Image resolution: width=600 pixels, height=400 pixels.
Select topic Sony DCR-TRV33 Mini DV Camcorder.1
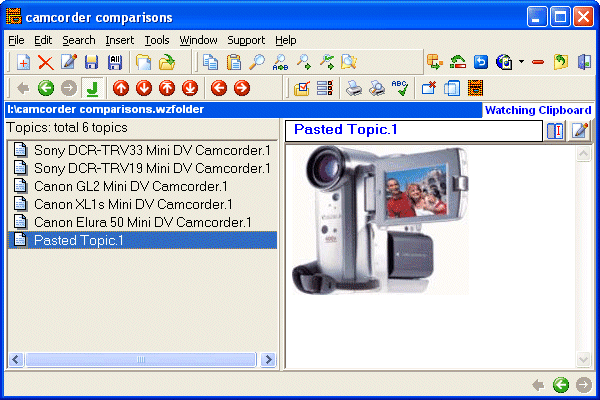point(142,150)
